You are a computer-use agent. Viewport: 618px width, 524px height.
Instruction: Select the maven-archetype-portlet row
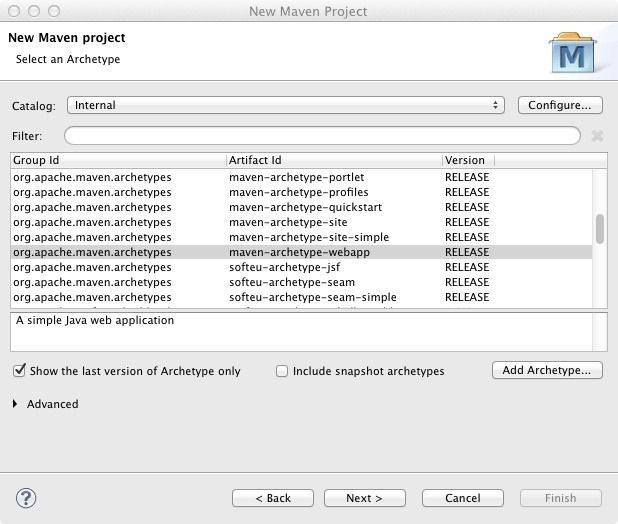(x=302, y=177)
